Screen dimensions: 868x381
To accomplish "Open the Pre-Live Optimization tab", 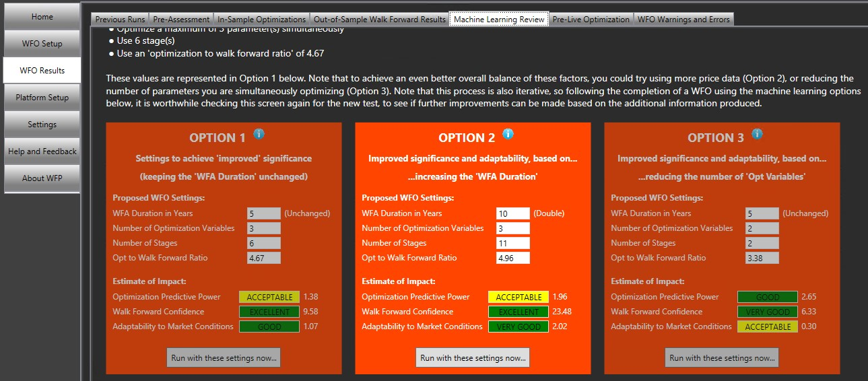I will click(591, 20).
